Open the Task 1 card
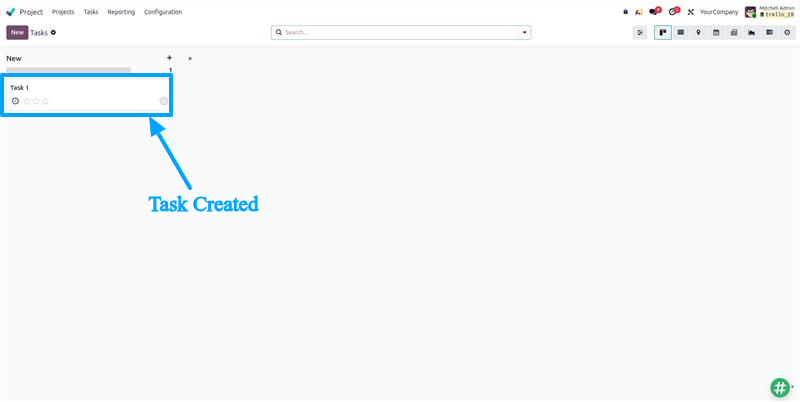 [87, 95]
